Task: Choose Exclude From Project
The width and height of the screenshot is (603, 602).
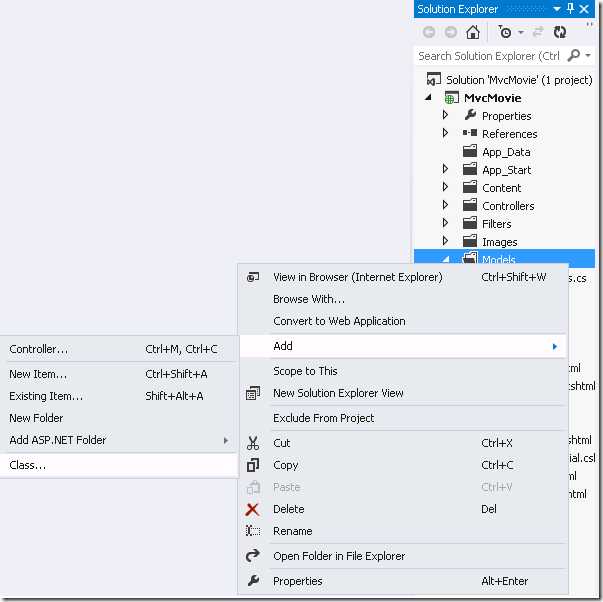Action: click(x=403, y=418)
